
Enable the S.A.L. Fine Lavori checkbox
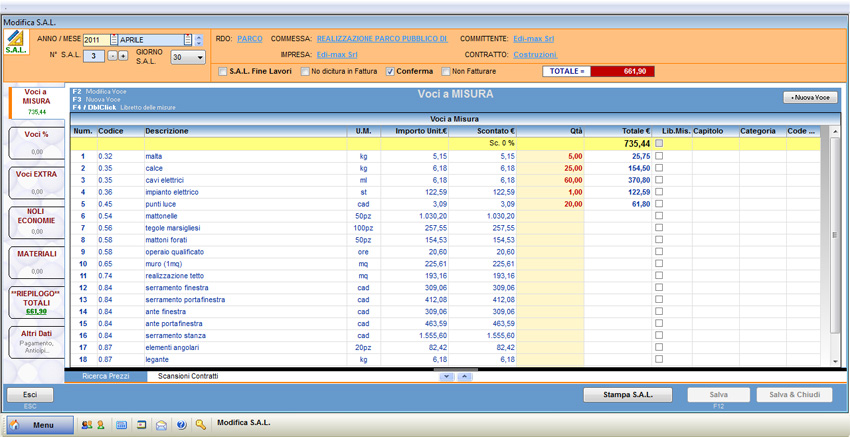(x=223, y=72)
